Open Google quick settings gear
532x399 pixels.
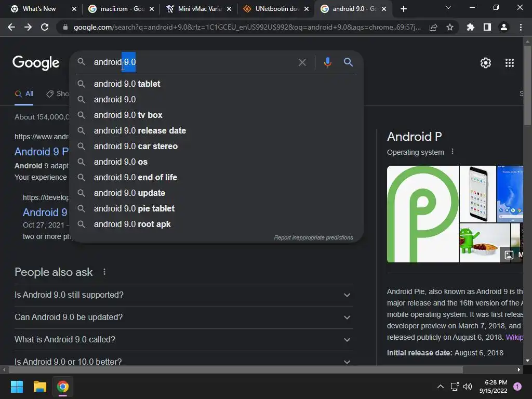pos(486,63)
